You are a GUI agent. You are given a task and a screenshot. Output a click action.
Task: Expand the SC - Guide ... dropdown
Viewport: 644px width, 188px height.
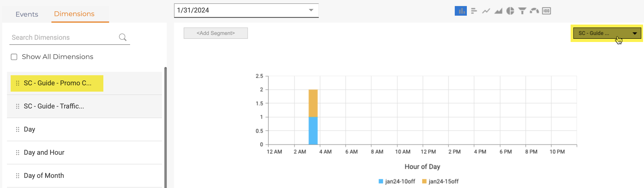tap(607, 33)
